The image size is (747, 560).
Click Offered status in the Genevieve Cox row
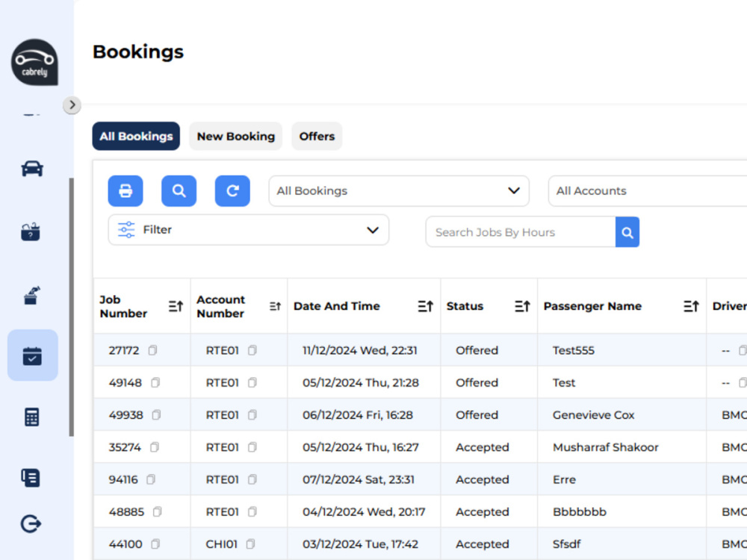pos(477,415)
